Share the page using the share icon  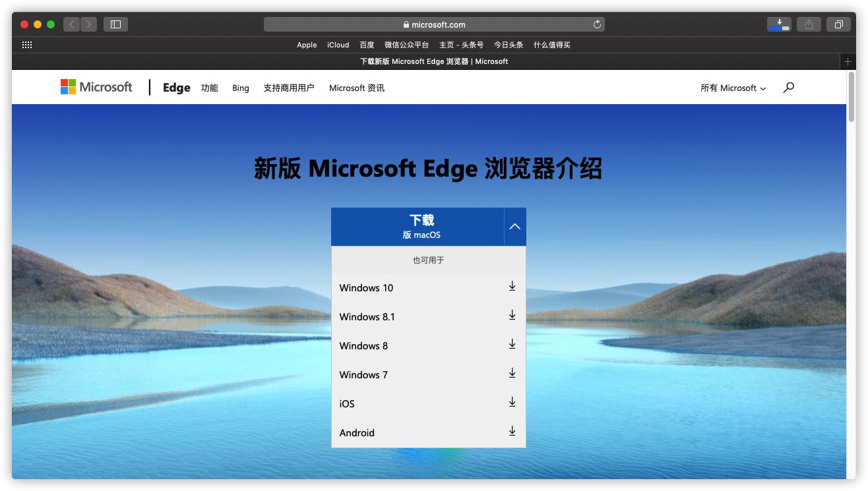[809, 24]
